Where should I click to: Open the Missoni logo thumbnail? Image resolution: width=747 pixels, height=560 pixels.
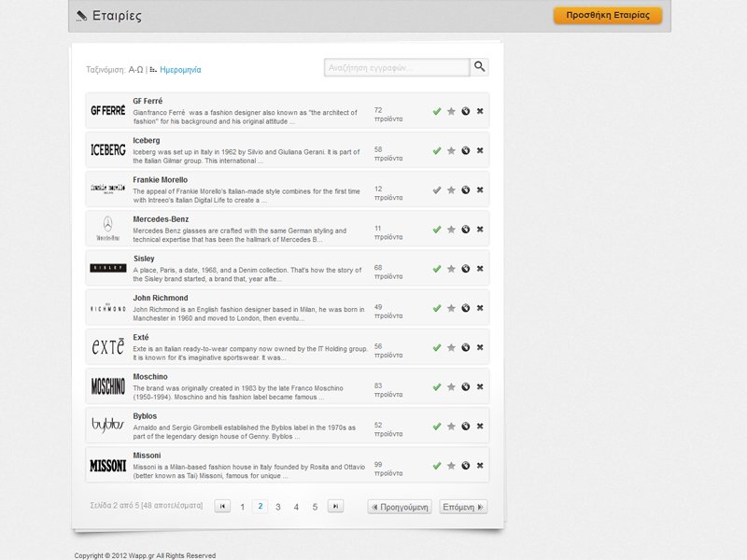click(x=108, y=465)
